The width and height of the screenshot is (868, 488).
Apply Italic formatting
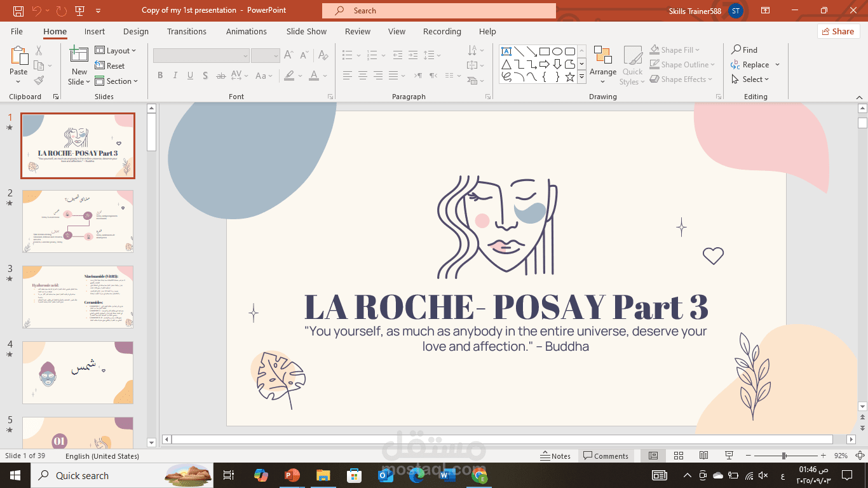tap(175, 76)
